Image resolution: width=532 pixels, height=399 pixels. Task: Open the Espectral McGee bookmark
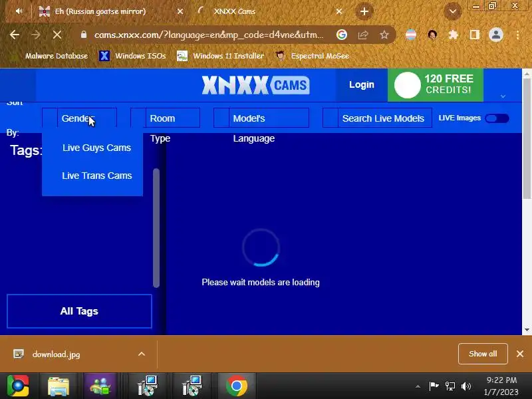(312, 56)
